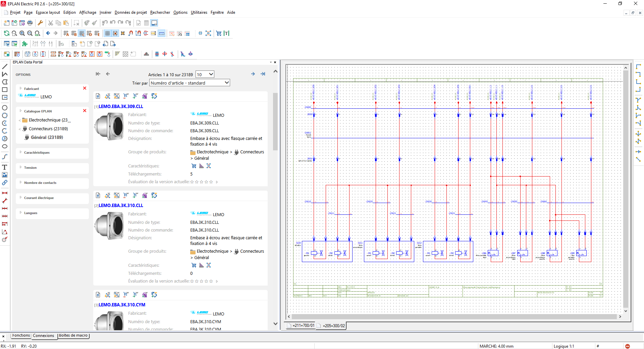Image resolution: width=644 pixels, height=349 pixels.
Task: Open the Utilitaires menu
Action: coord(199,12)
